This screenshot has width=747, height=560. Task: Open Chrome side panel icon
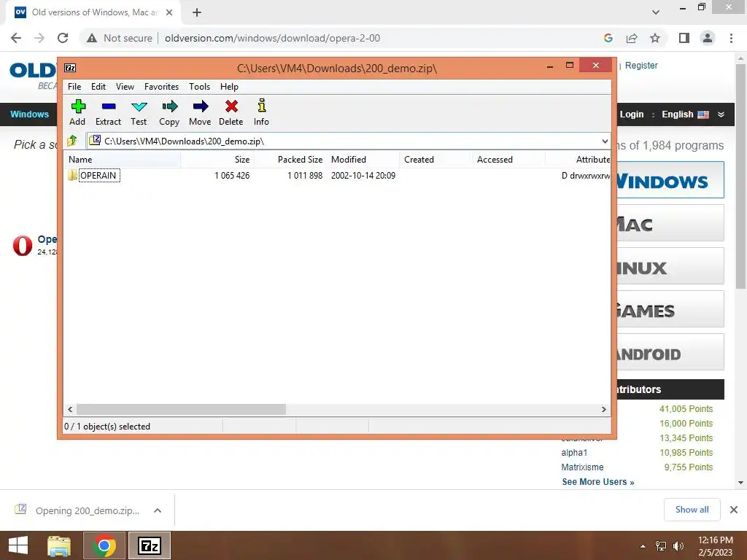[684, 38]
